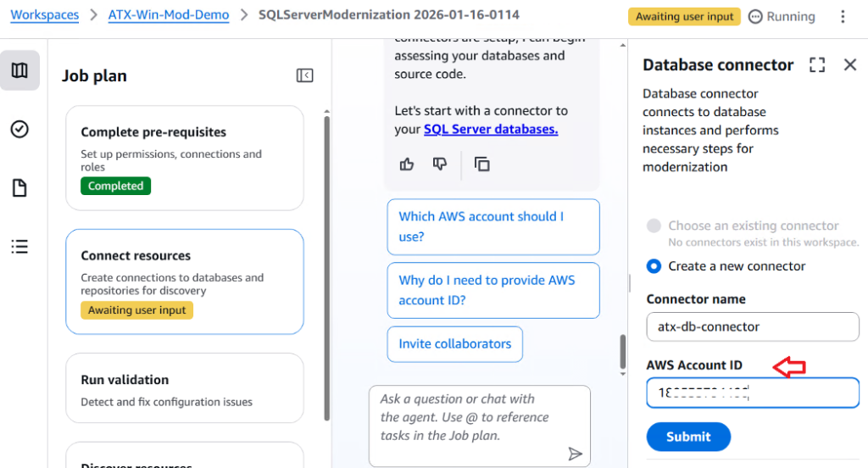The width and height of the screenshot is (868, 468).
Task: Open the Connect resources job step
Action: pos(184,281)
